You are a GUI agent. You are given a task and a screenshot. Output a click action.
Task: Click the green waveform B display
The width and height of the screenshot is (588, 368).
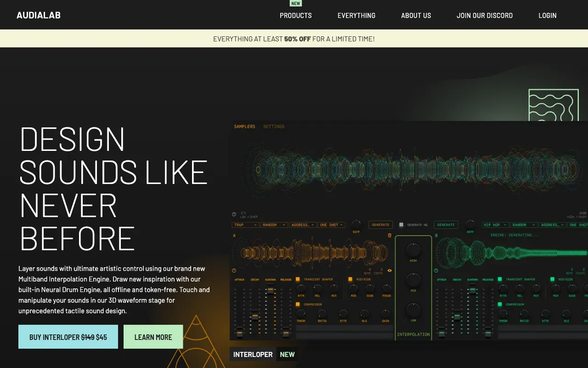click(511, 253)
